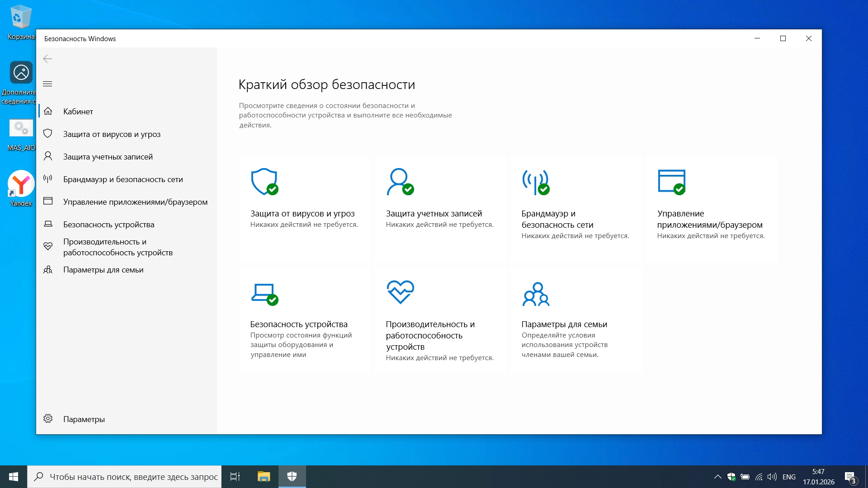Open the app and browser control window tile icon
This screenshot has height=488, width=868.
click(671, 182)
